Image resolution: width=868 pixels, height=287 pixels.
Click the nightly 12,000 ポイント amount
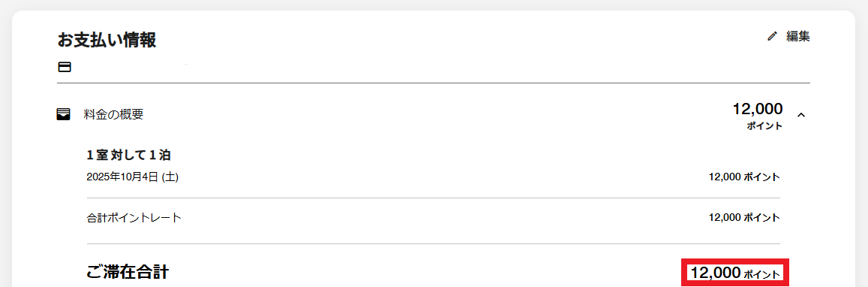[744, 177]
